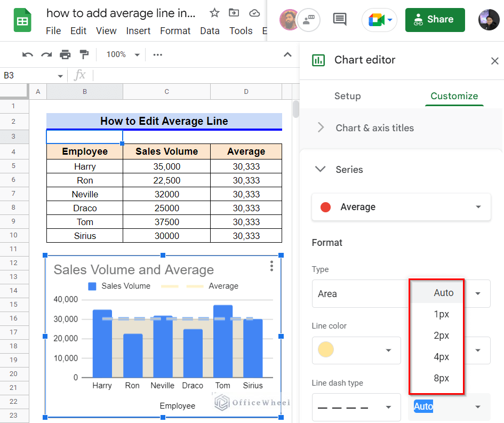
Task: Switch to the Setup tab
Action: pos(347,96)
